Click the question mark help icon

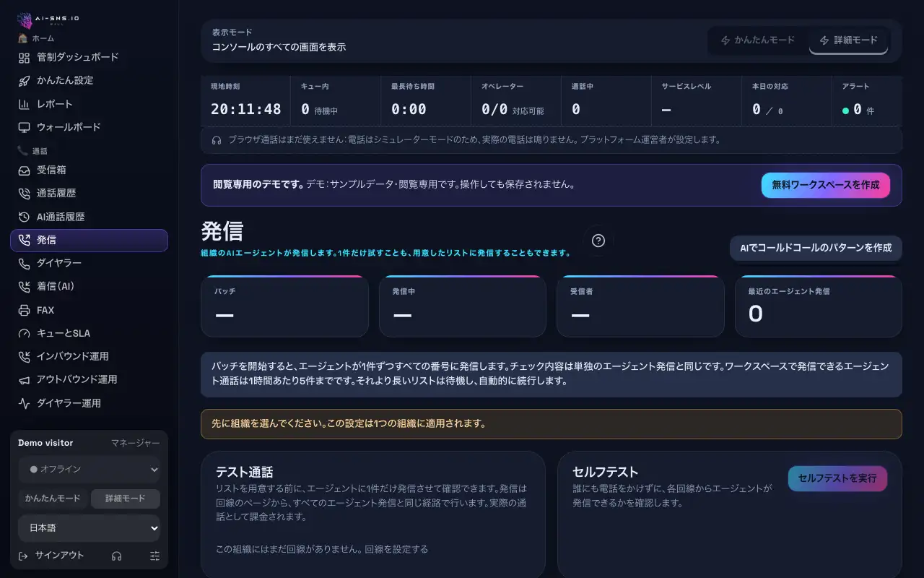tap(598, 241)
